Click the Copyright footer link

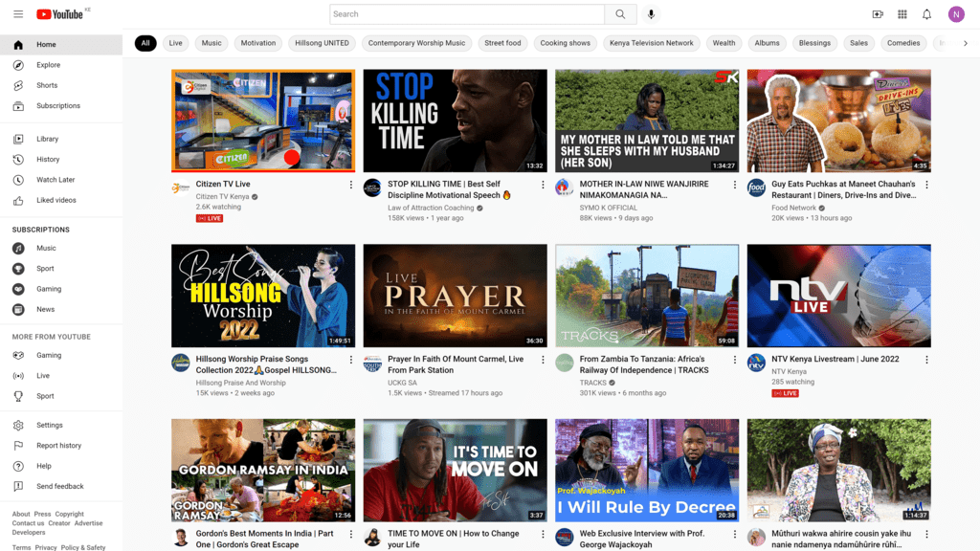[x=69, y=514]
